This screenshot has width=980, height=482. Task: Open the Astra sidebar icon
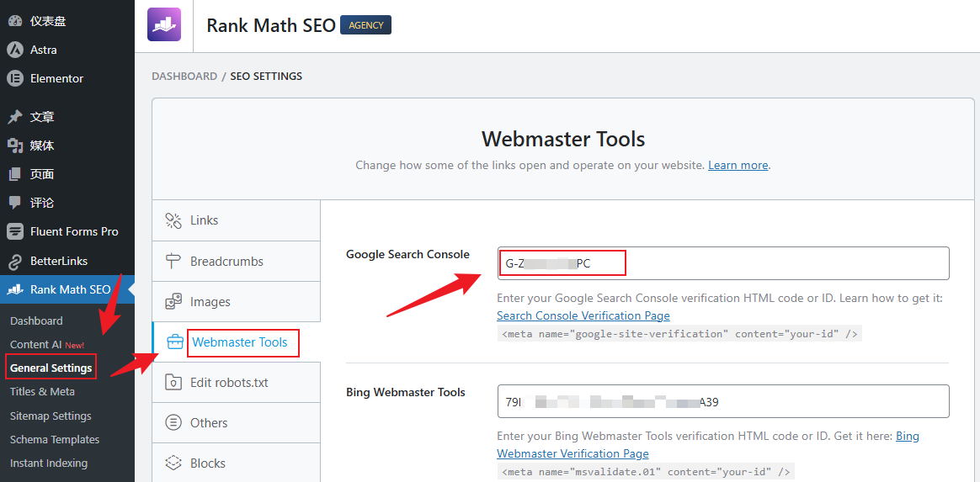coord(14,50)
